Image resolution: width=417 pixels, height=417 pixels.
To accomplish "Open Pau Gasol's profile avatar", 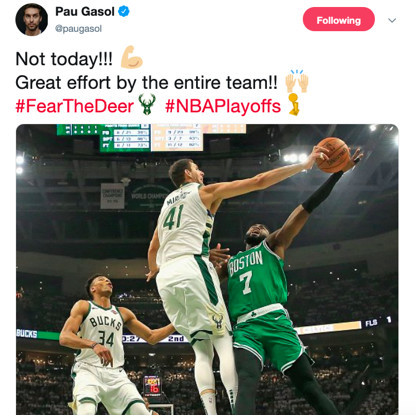I will coord(32,19).
